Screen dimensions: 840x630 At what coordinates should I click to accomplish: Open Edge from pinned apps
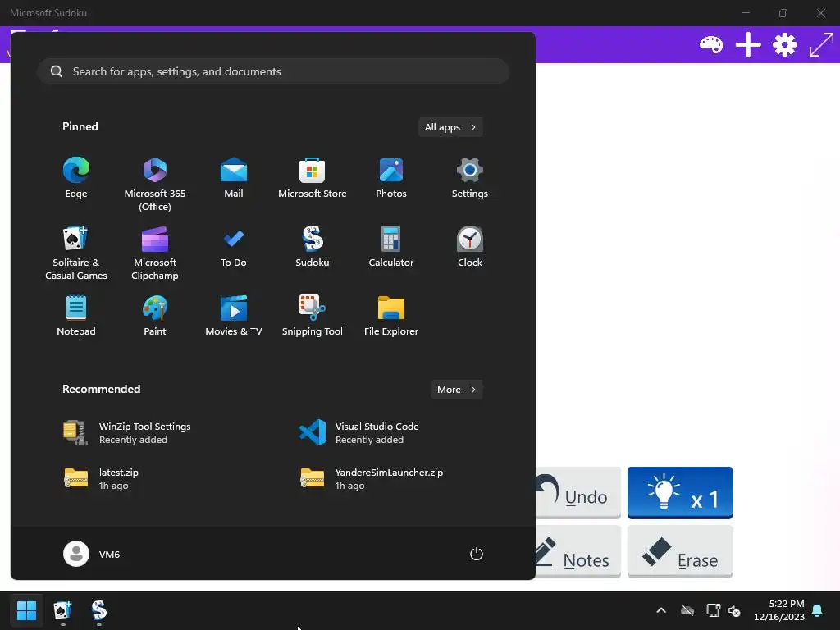(x=76, y=178)
